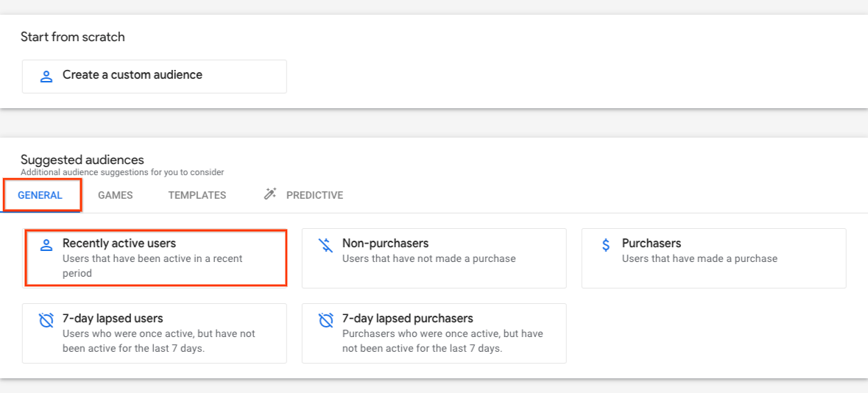Click the Users that have made a purchase description
Screen dimensions: 868x393
pos(699,258)
